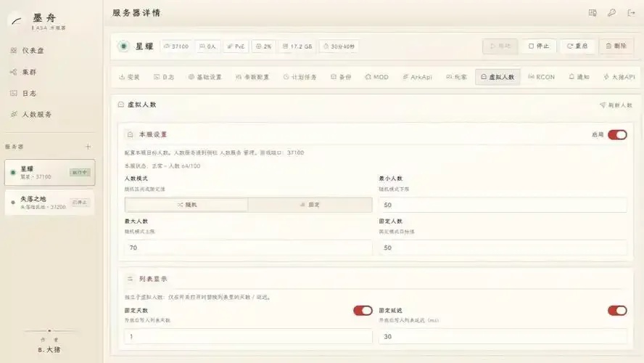Switch to the 玩家 tab

457,77
